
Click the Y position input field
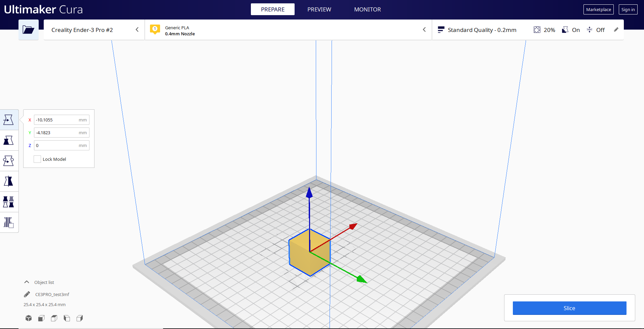click(62, 133)
